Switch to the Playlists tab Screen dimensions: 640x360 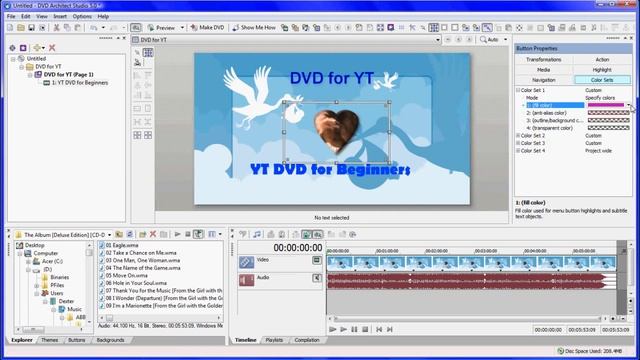(x=274, y=340)
